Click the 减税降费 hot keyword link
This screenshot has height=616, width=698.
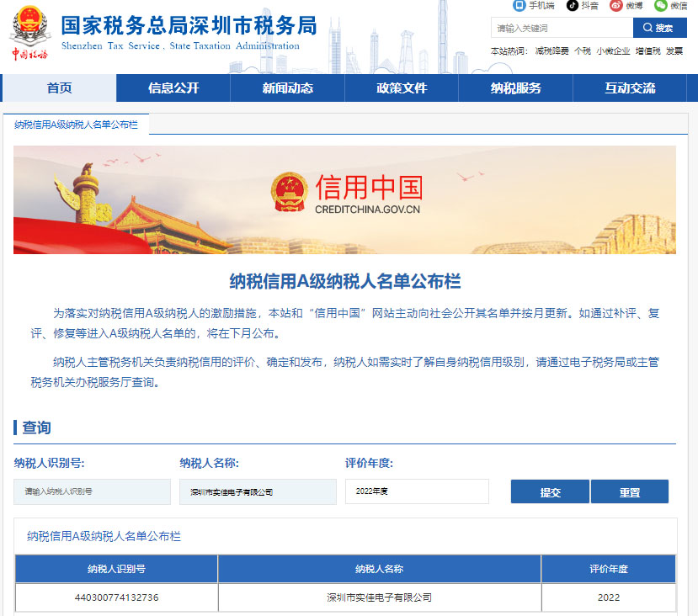[551, 51]
